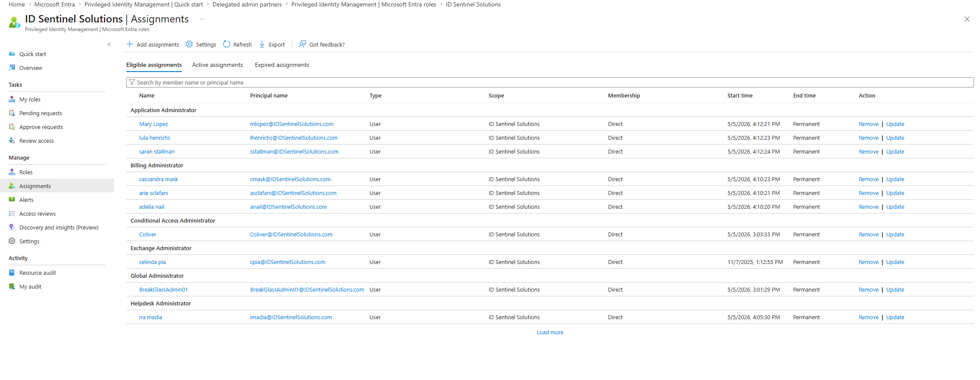This screenshot has height=380, width=980.
Task: Open BreakGlassAdmin01 user link
Action: click(x=163, y=290)
